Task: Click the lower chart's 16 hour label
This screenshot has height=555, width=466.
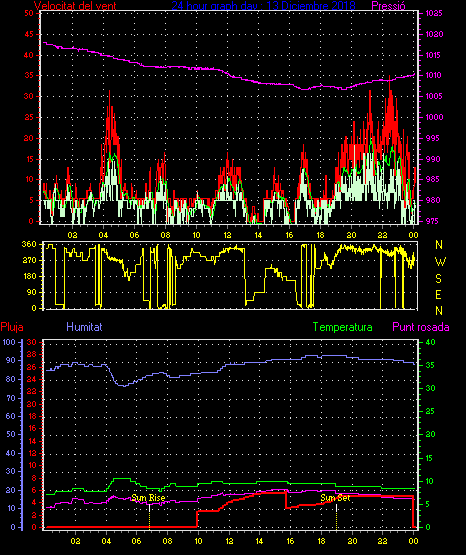Action: [290, 541]
